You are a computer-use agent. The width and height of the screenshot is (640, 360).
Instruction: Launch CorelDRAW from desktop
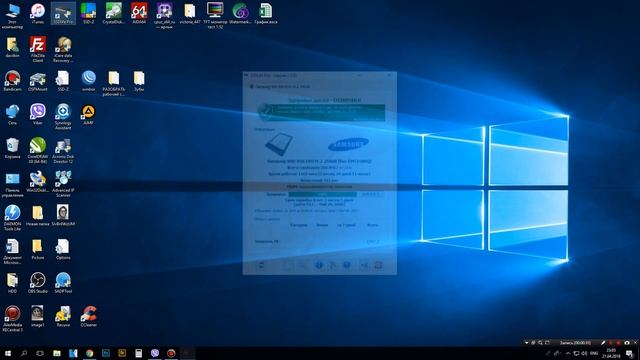[38, 151]
